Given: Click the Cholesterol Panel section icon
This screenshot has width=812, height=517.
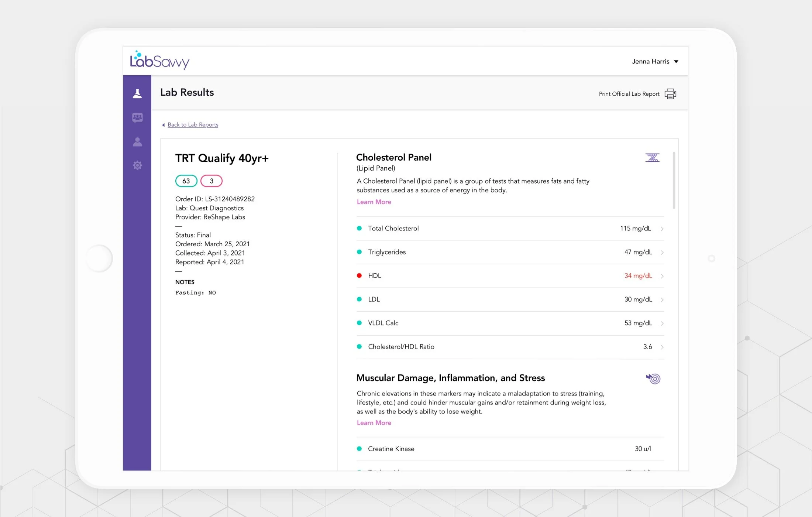Looking at the screenshot, I should point(652,158).
